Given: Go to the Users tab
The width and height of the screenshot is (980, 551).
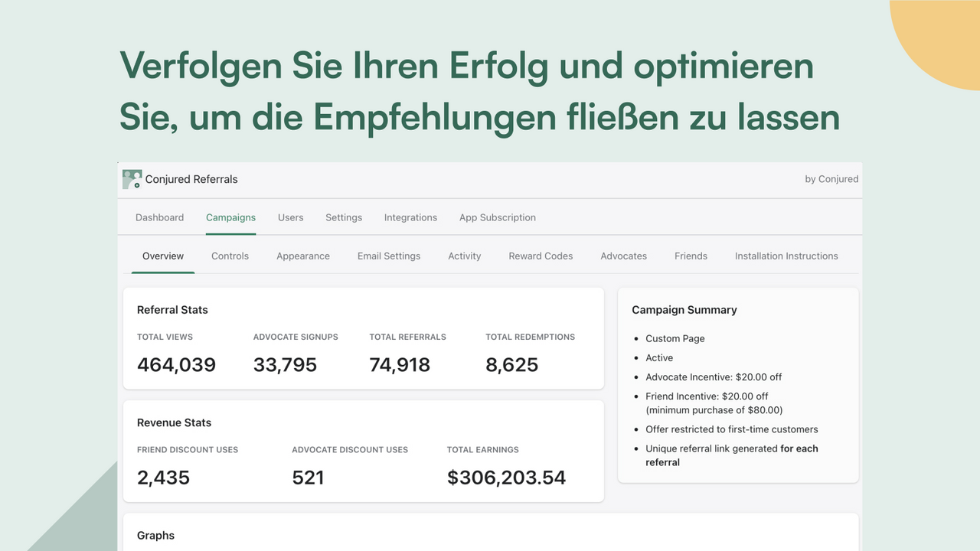Looking at the screenshot, I should 290,217.
